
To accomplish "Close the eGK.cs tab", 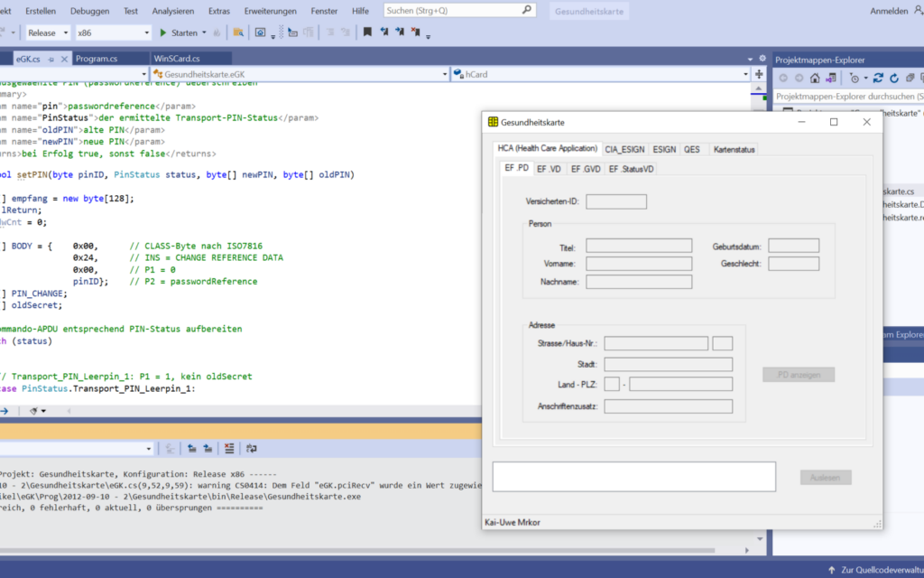I will [64, 59].
